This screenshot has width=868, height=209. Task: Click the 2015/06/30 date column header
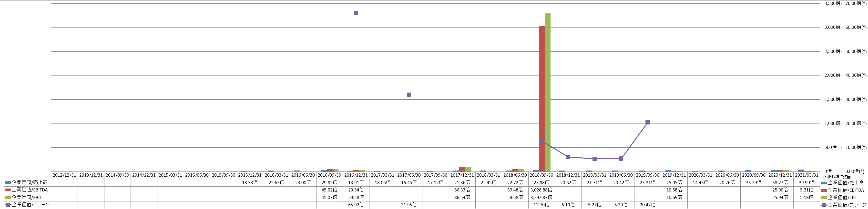pyautogui.click(x=197, y=175)
